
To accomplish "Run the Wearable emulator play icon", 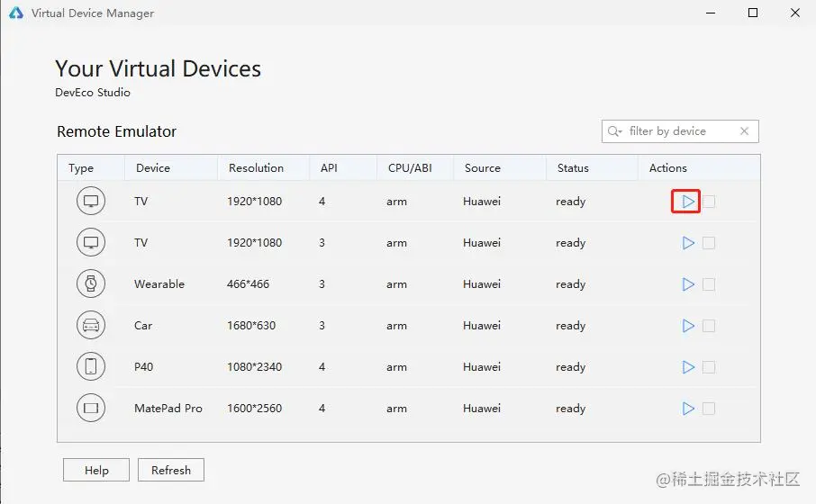I will tap(688, 284).
